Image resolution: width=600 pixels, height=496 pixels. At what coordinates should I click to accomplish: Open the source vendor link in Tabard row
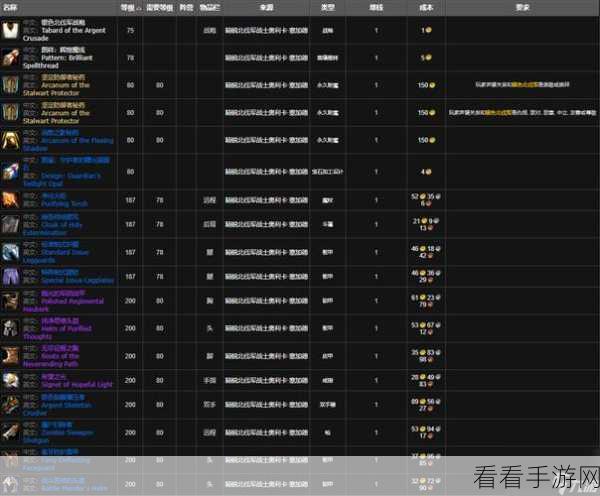266,30
